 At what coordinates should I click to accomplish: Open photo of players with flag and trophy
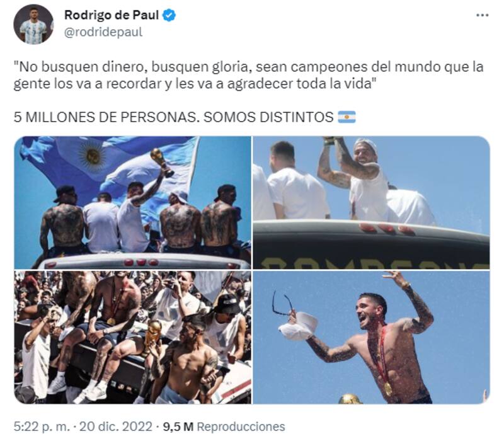click(132, 202)
